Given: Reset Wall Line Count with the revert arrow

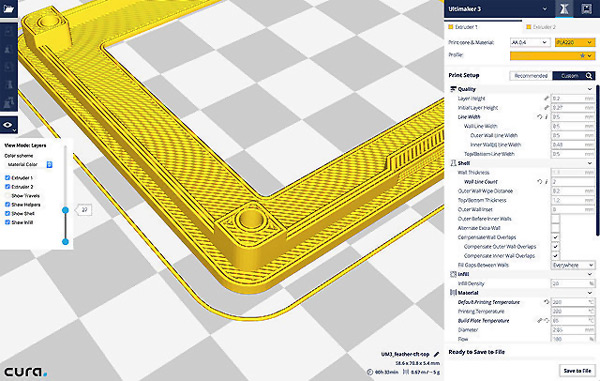Looking at the screenshot, I should pos(540,182).
